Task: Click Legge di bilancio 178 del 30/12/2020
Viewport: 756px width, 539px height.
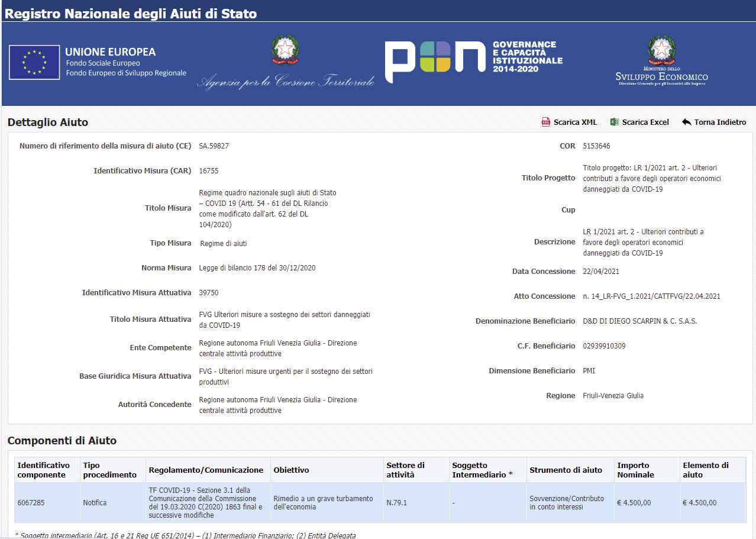Action: pos(257,268)
